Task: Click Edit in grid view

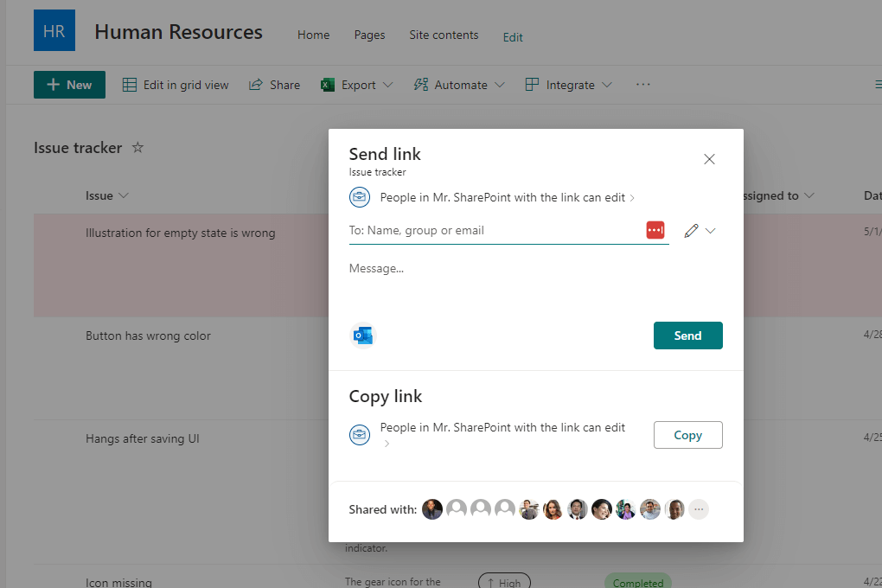Action: (x=176, y=85)
